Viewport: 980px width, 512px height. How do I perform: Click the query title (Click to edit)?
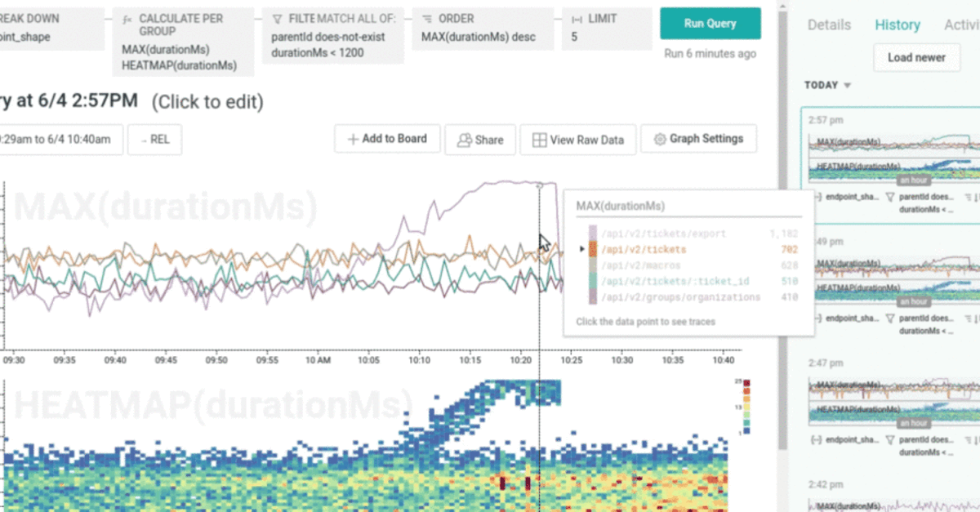(x=207, y=101)
